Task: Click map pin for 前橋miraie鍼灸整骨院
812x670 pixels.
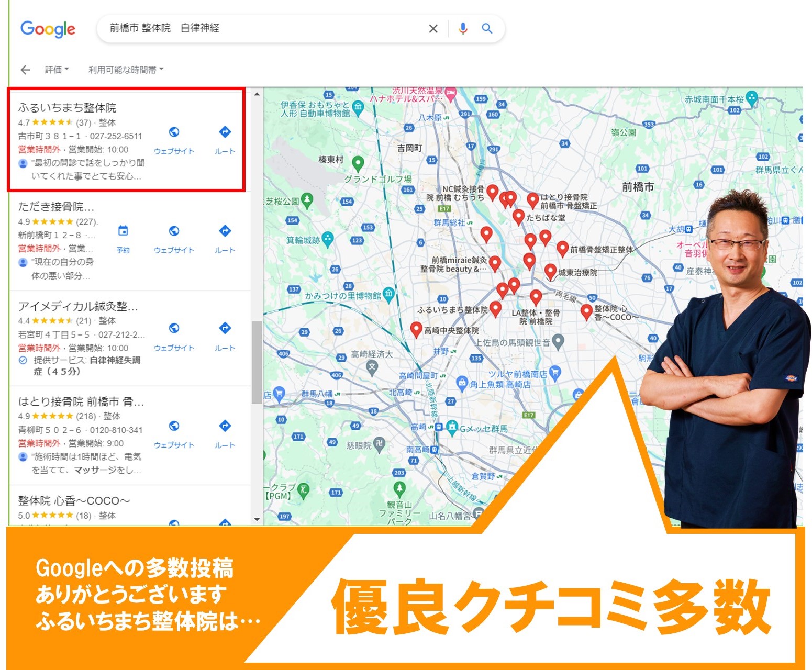Action: click(495, 263)
